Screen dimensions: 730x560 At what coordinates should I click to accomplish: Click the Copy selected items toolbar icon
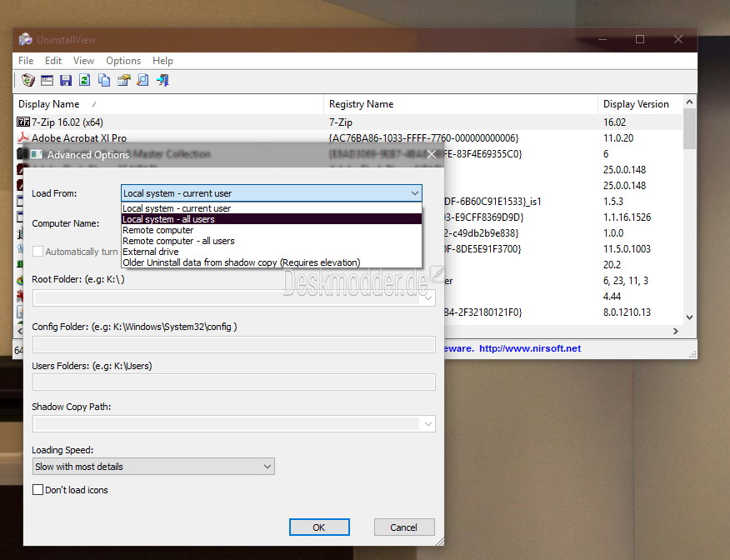click(x=104, y=80)
